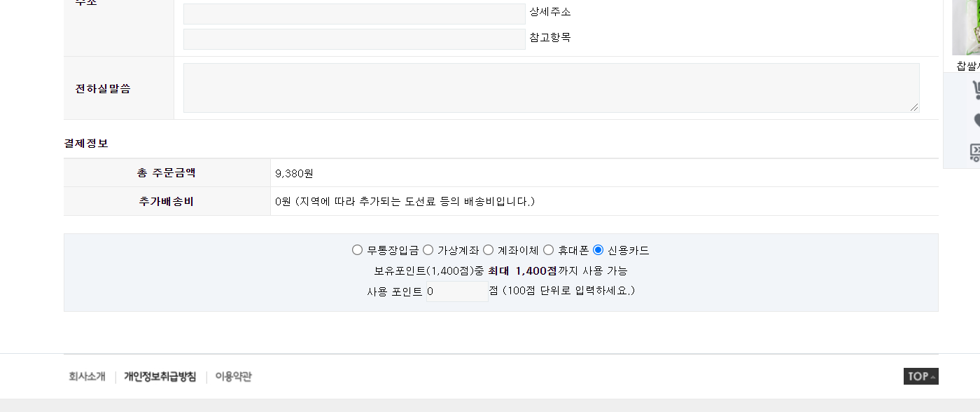
Task: Select 휴대폰 payment option
Action: [x=548, y=250]
